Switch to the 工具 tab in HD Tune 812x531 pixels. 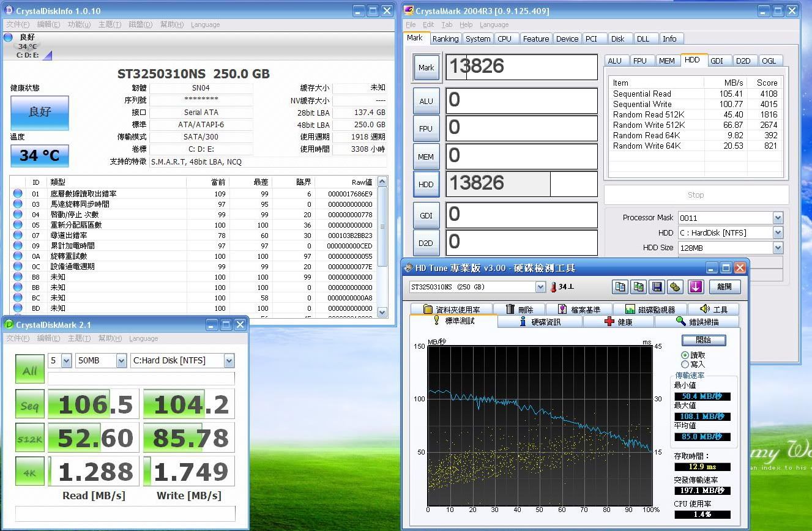coord(713,309)
